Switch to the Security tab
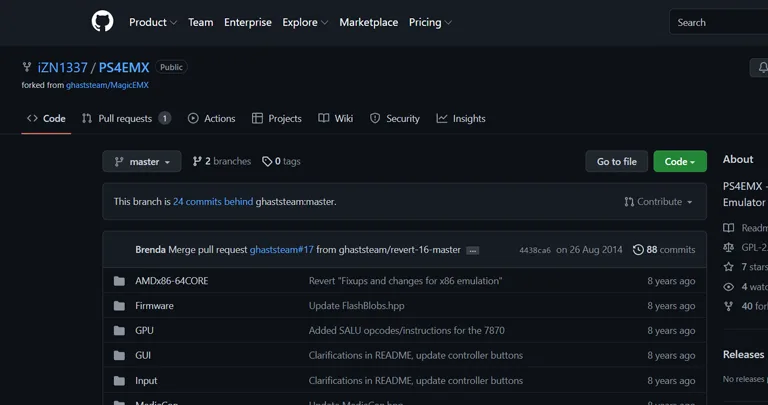The height and width of the screenshot is (405, 768). [x=395, y=119]
